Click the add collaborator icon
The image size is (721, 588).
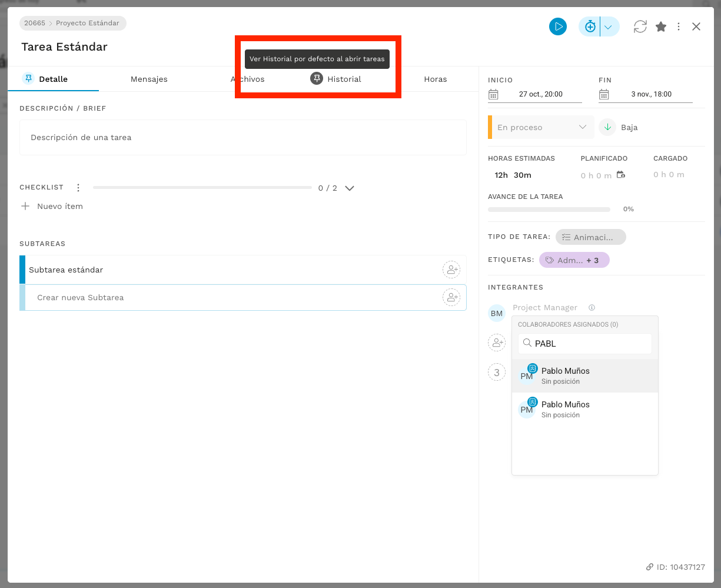pos(497,343)
